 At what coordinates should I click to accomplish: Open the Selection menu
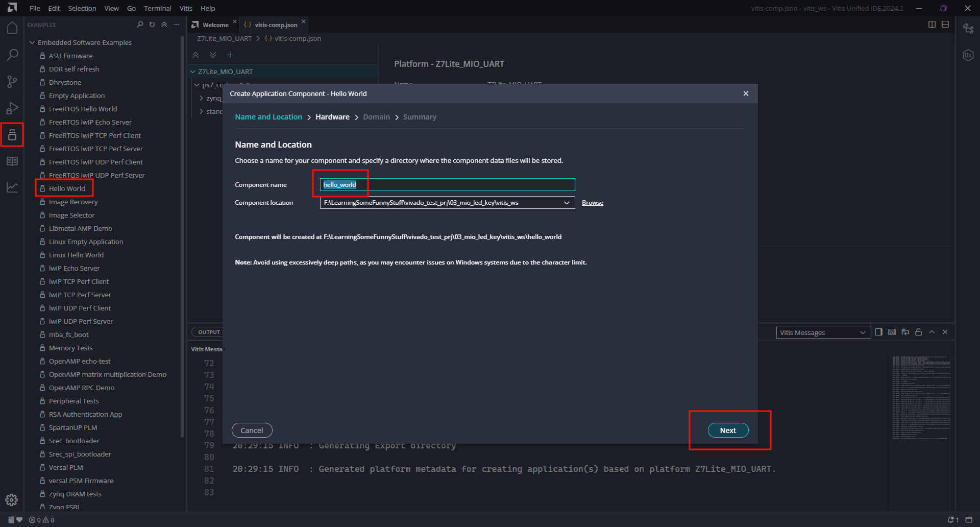82,8
